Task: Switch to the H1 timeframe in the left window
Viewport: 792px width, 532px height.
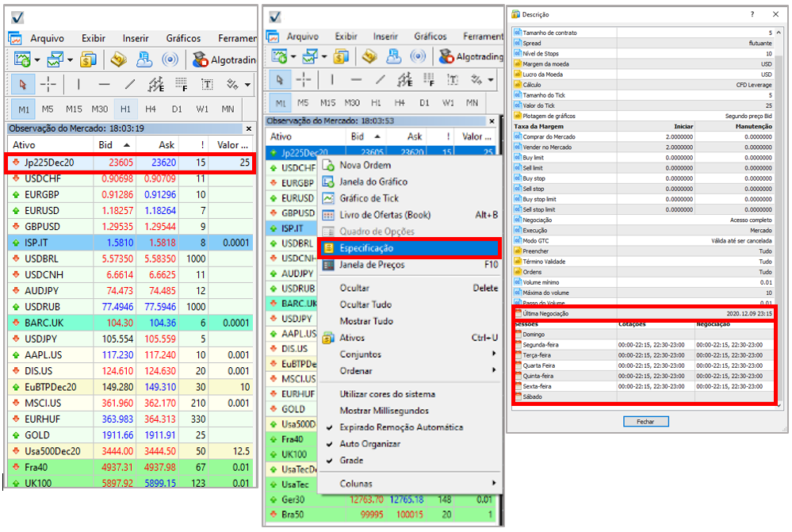Action: [125, 109]
